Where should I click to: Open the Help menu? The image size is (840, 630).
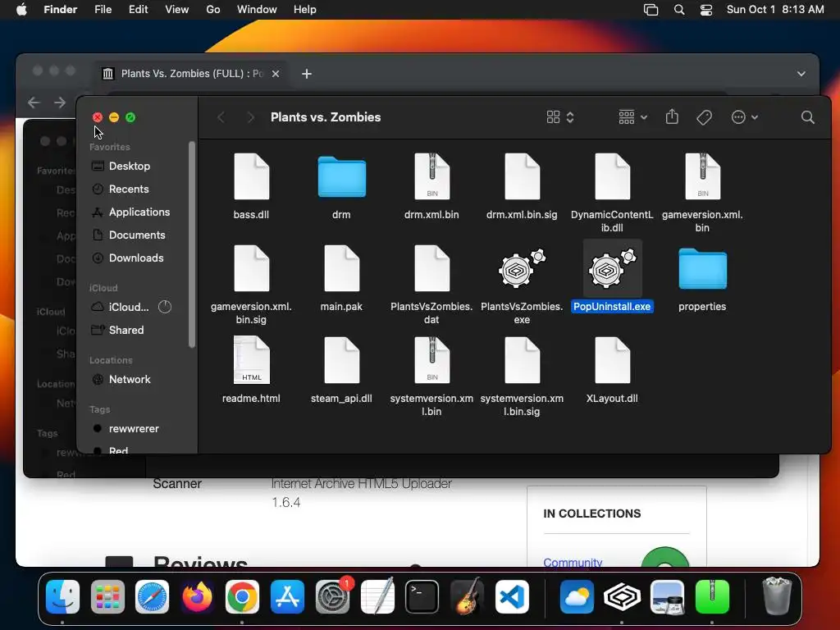coord(305,10)
